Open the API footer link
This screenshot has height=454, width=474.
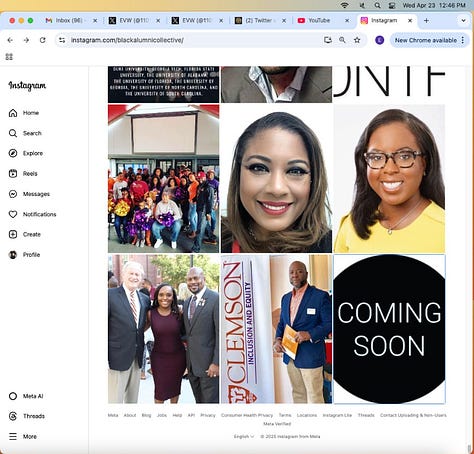pyautogui.click(x=191, y=415)
